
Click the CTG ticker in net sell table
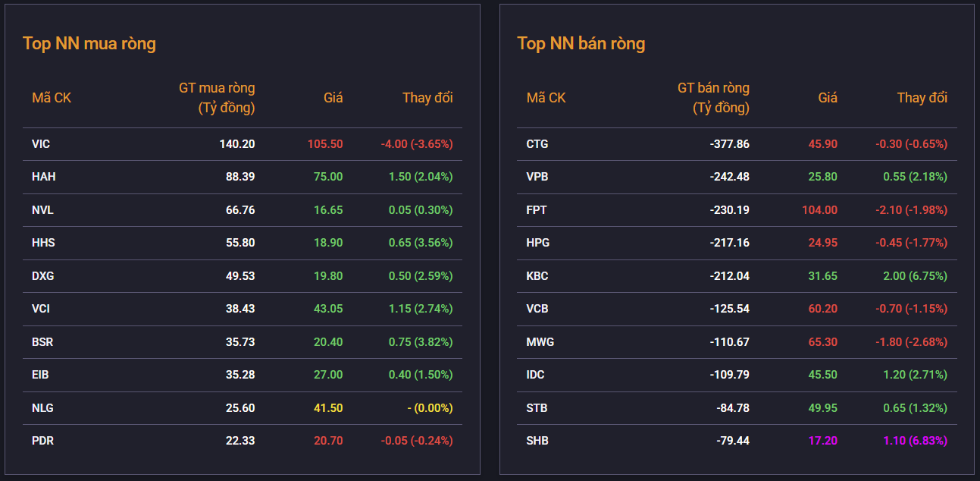537,144
